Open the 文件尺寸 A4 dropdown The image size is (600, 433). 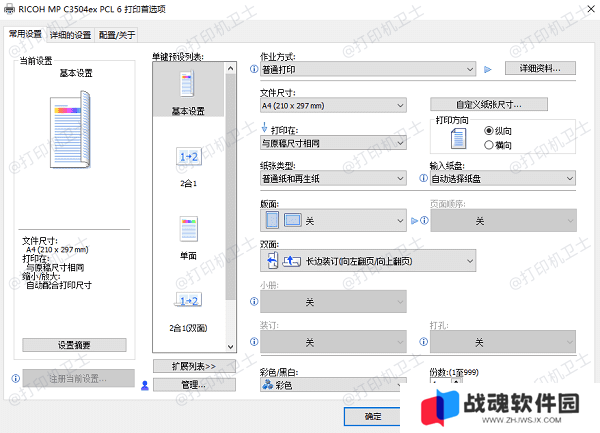(x=333, y=105)
